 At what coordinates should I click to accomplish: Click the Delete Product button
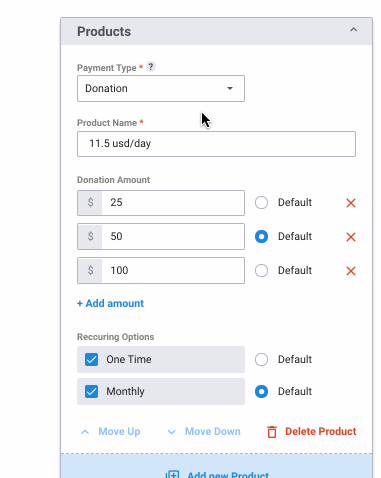pos(312,432)
